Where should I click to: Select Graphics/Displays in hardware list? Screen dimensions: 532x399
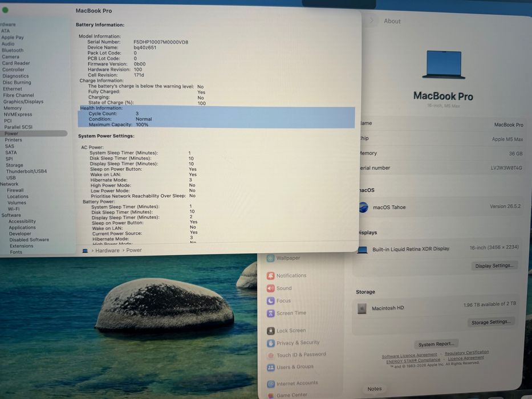click(23, 101)
